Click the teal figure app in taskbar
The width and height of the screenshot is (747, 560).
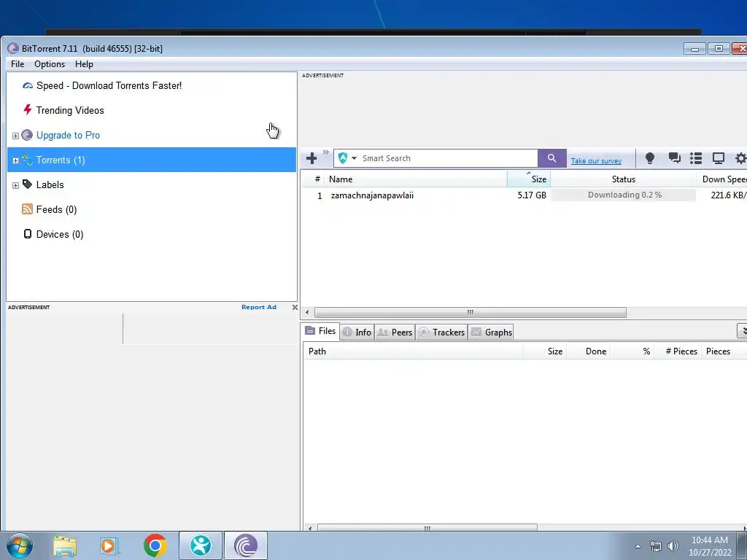coord(201,545)
